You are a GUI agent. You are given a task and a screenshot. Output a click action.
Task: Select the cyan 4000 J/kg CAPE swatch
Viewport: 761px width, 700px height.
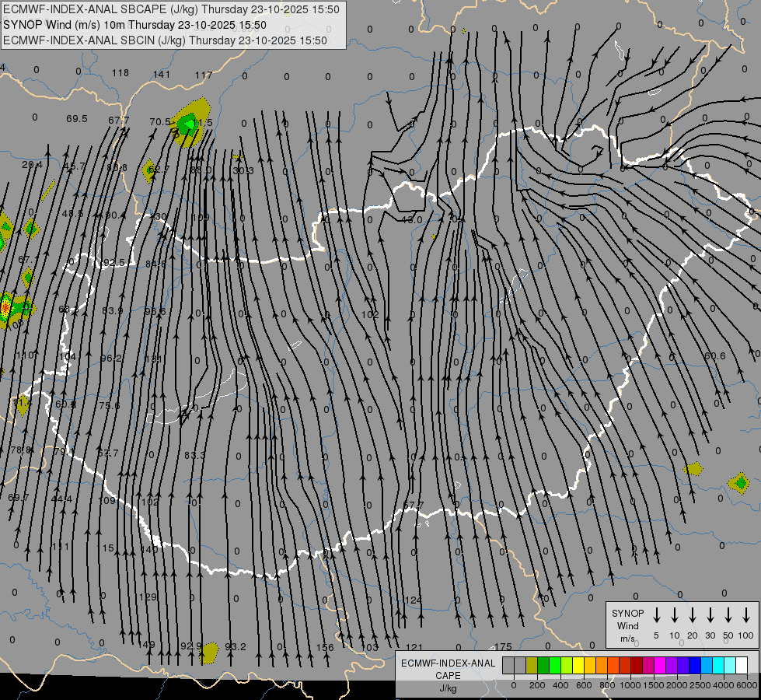(717, 665)
